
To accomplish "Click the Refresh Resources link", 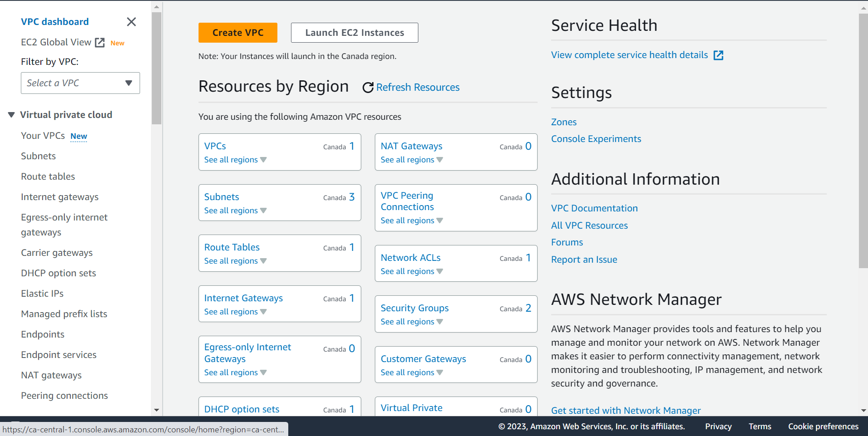I will [417, 87].
